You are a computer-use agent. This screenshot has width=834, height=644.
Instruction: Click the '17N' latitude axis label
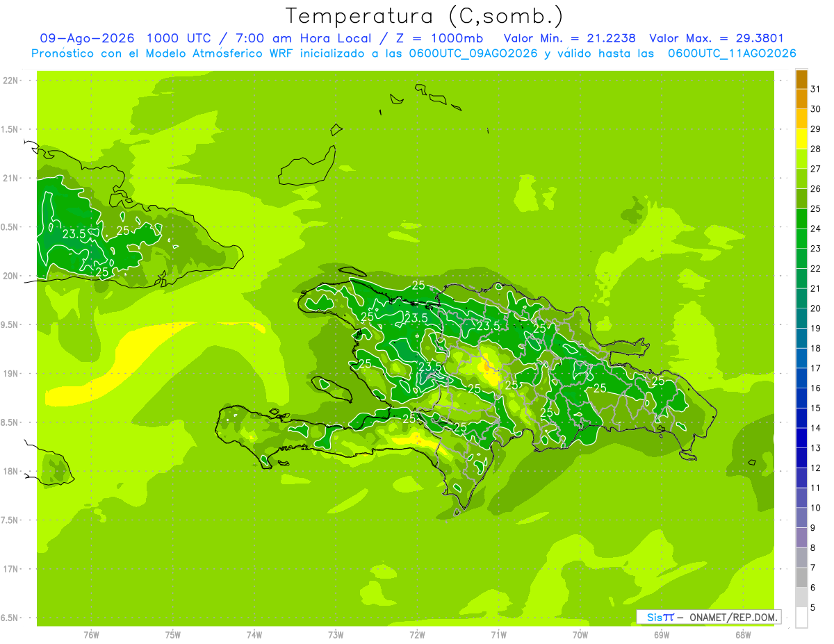[11, 569]
